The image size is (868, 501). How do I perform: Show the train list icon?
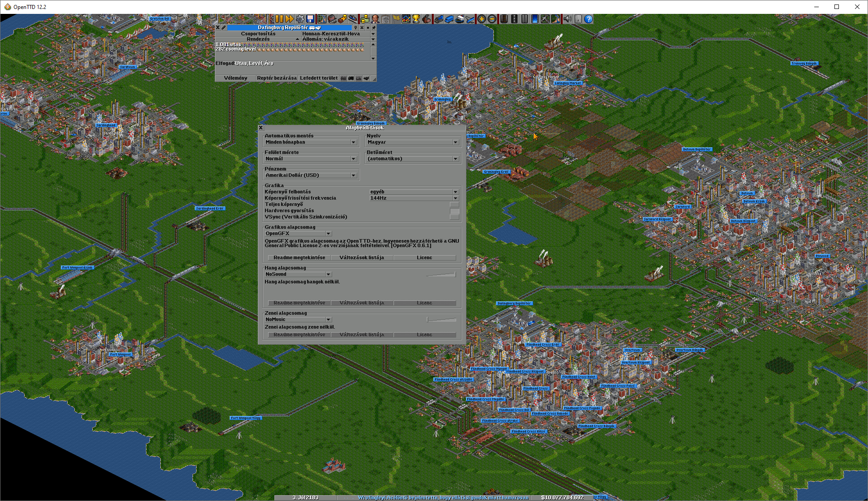point(439,19)
